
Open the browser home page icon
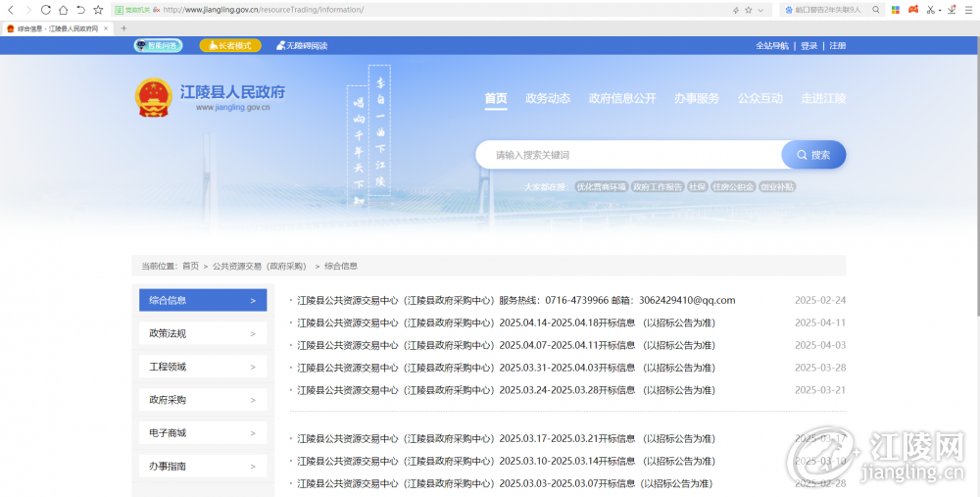pos(63,10)
